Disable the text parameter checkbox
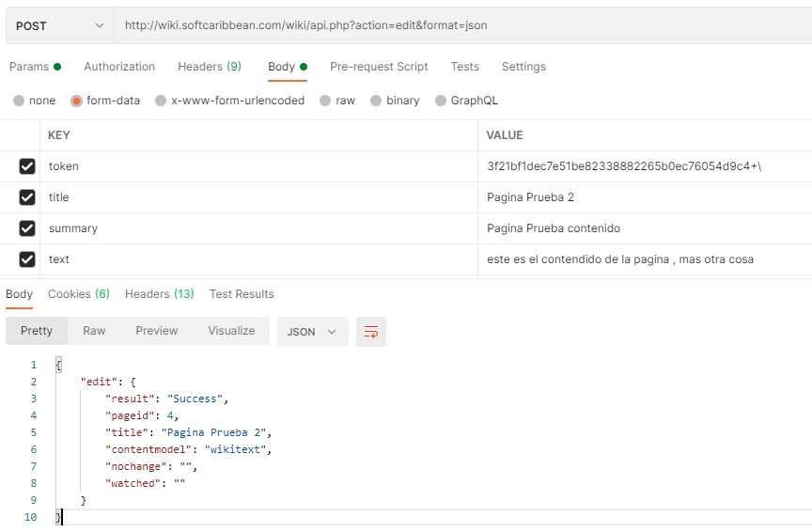This screenshot has width=812, height=532. 28,259
